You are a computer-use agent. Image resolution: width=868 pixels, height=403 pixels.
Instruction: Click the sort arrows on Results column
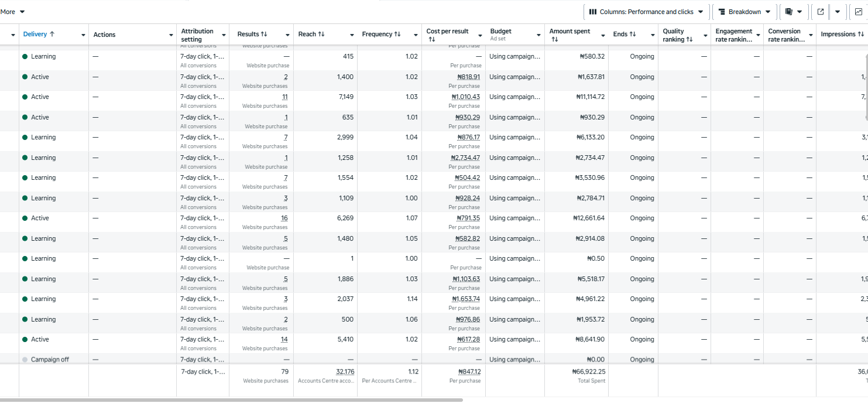click(x=263, y=35)
